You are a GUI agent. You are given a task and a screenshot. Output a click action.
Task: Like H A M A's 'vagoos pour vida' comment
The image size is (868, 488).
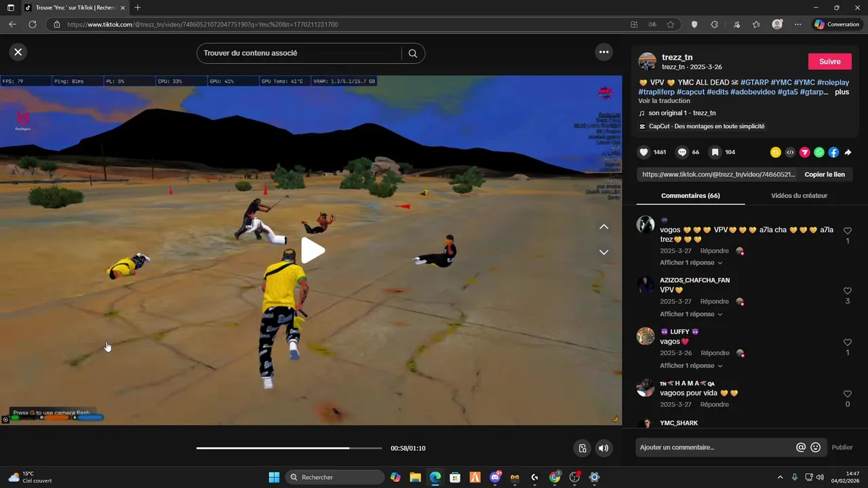848,394
